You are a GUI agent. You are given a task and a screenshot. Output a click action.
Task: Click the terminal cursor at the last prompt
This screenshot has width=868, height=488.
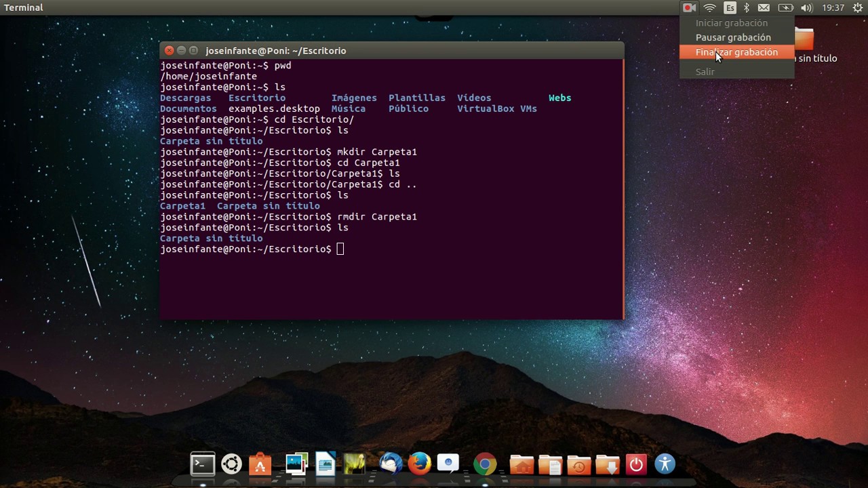point(340,249)
